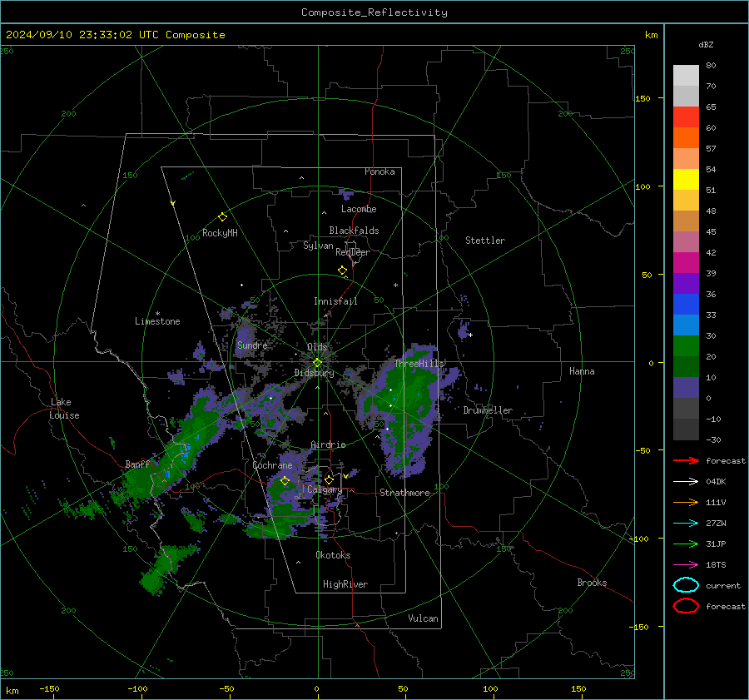Click the Olds town label
This screenshot has height=700, width=749.
pyautogui.click(x=317, y=346)
